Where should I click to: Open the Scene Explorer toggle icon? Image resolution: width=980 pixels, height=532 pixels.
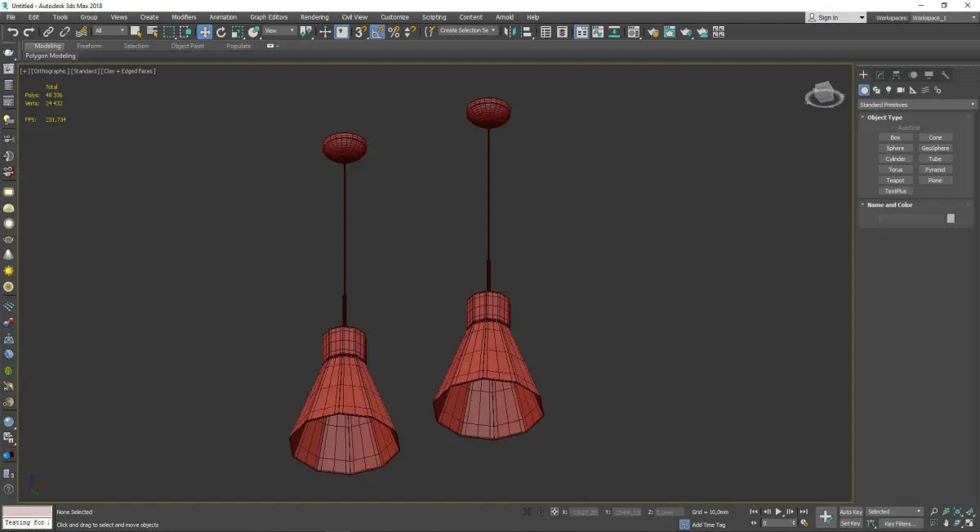tap(546, 32)
